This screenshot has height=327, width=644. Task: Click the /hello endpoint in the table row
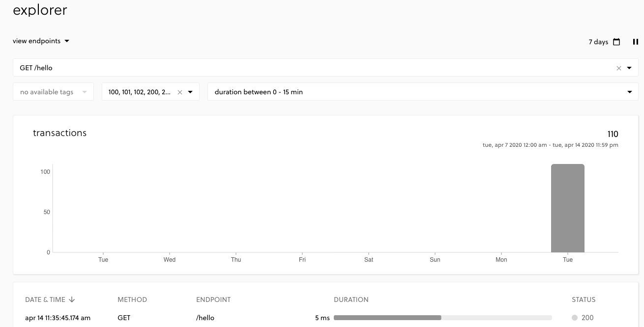coord(205,318)
